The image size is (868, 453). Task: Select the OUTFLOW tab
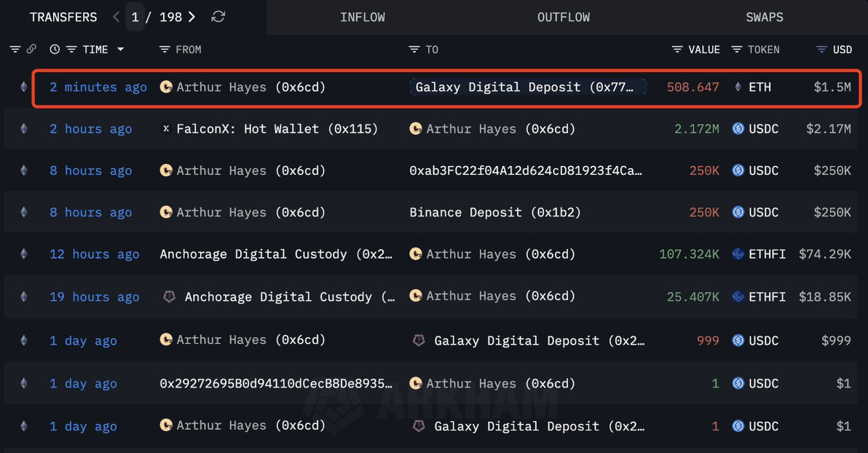point(564,17)
